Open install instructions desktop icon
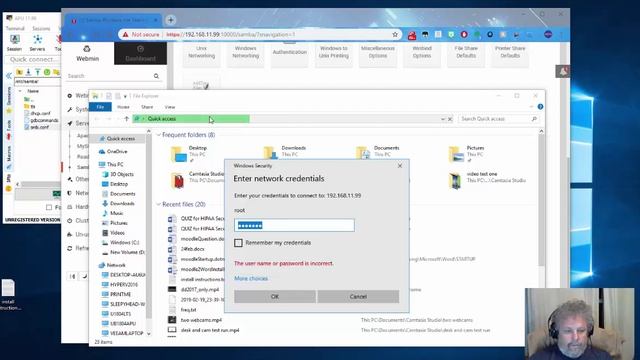The height and width of the screenshot is (360, 640). coord(8,295)
